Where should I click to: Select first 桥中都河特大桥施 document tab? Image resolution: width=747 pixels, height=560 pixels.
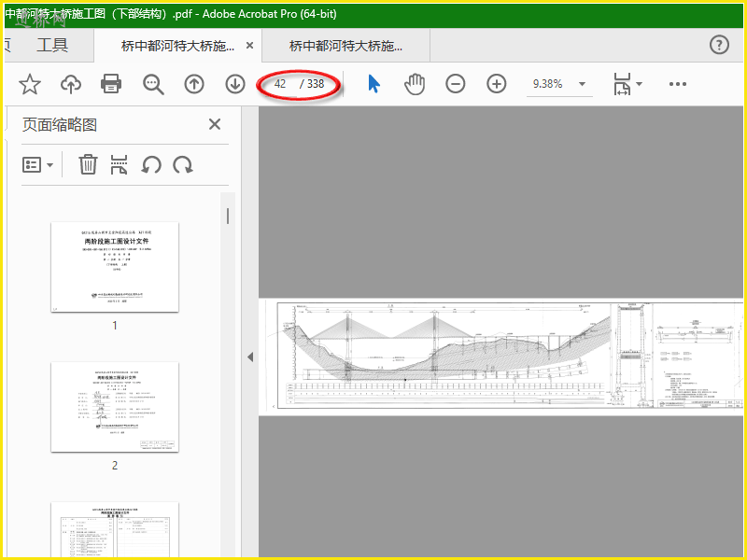(177, 46)
